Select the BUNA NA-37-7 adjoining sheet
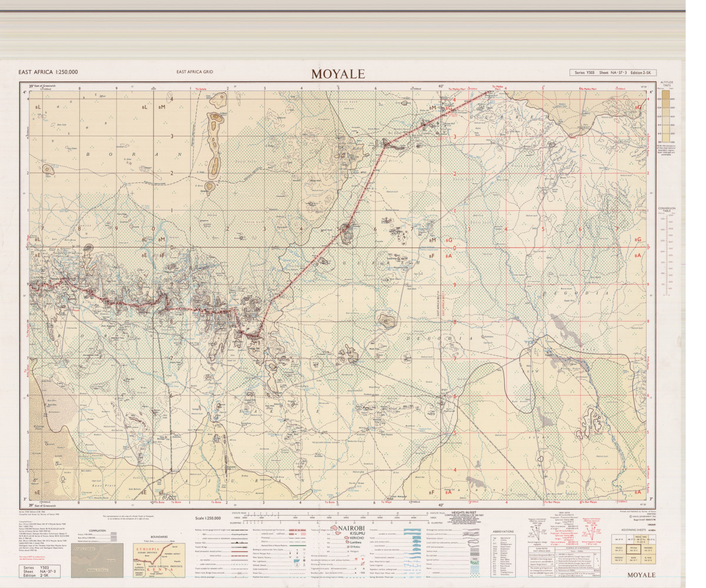The width and height of the screenshot is (706, 588). point(634,559)
